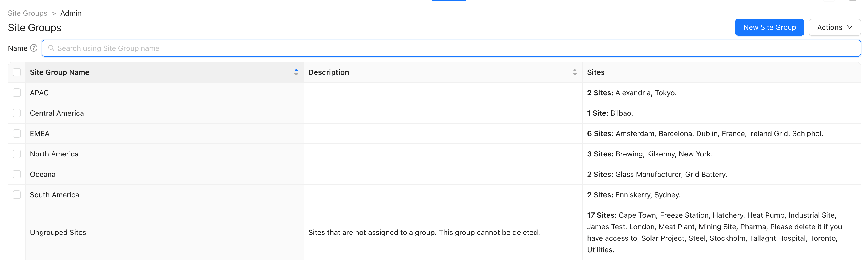This screenshot has height=269, width=868.
Task: Go back via the Site Groups breadcrumb link
Action: click(27, 13)
